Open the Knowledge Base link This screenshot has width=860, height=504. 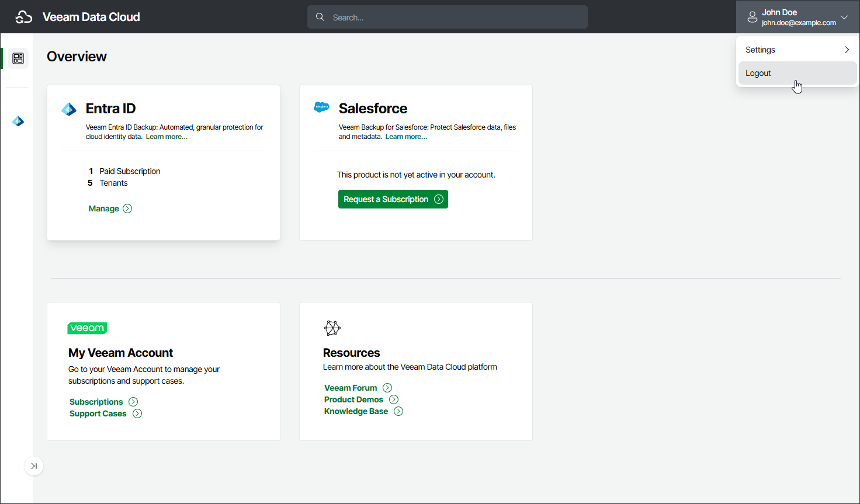point(356,411)
